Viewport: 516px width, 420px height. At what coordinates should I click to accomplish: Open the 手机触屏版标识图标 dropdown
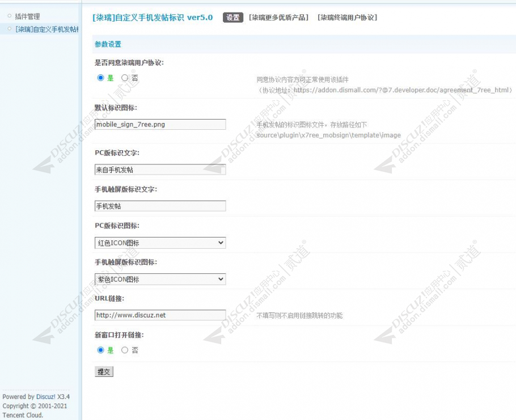click(x=160, y=279)
